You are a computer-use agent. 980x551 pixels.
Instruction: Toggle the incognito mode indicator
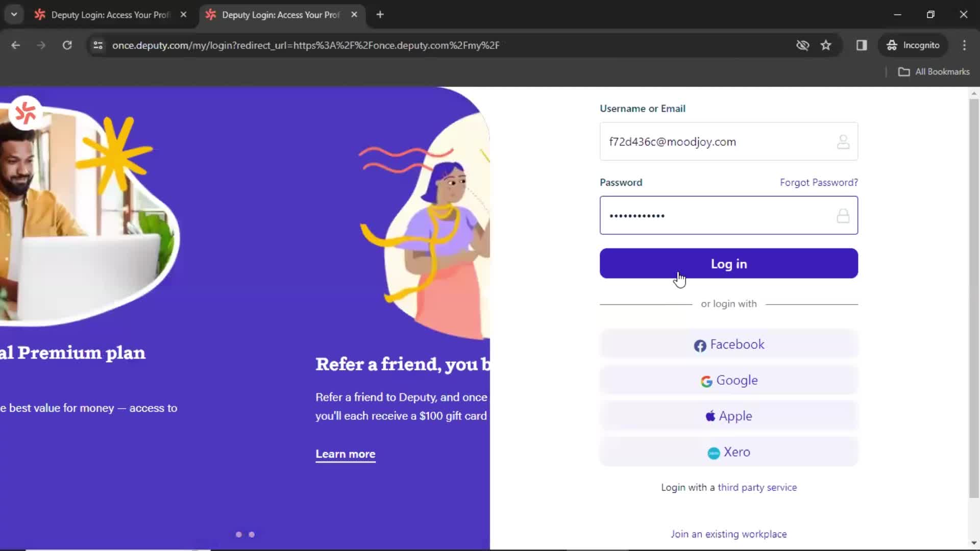pyautogui.click(x=916, y=44)
